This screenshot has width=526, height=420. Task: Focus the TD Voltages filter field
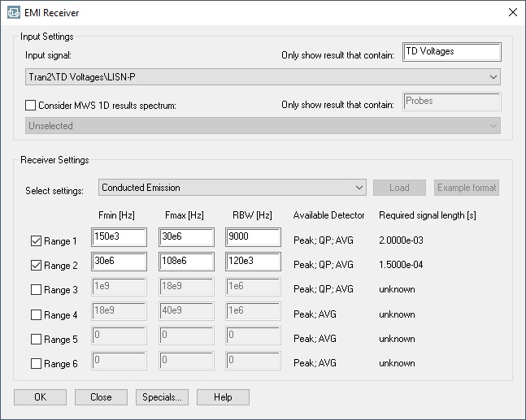451,52
